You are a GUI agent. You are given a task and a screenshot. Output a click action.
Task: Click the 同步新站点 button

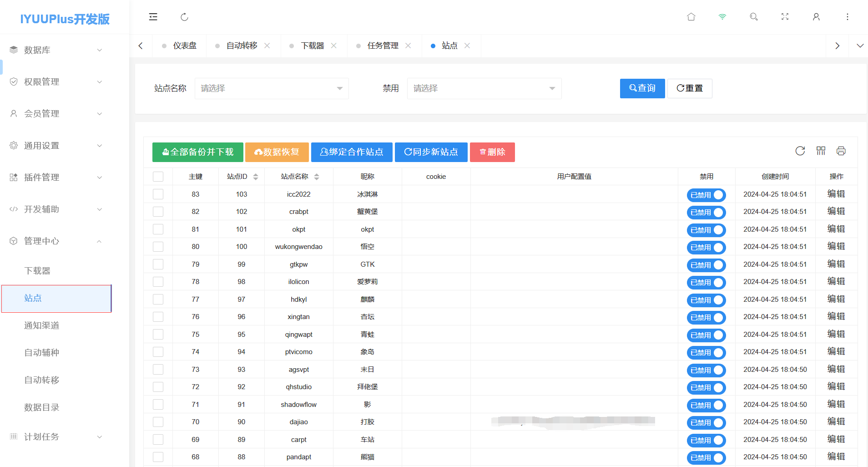tap(431, 152)
